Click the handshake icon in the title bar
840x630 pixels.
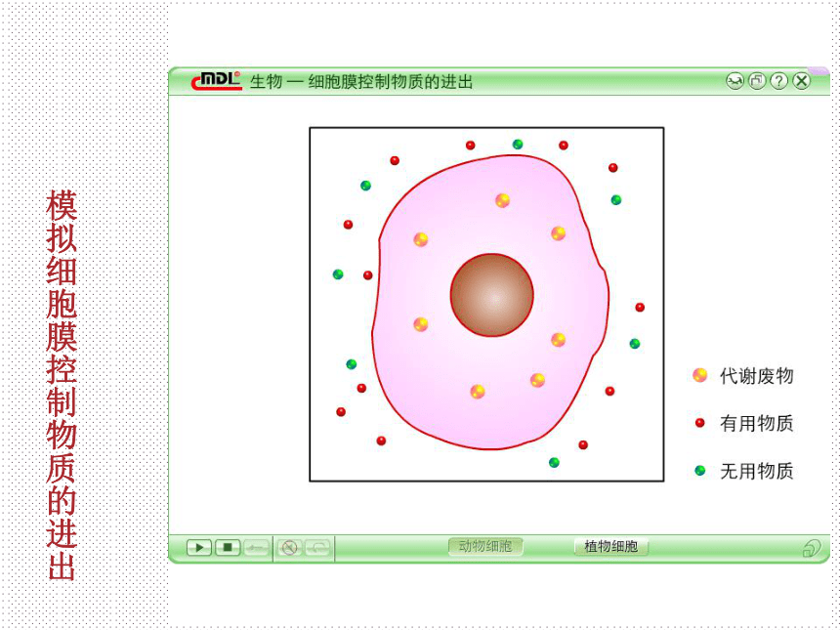735,81
